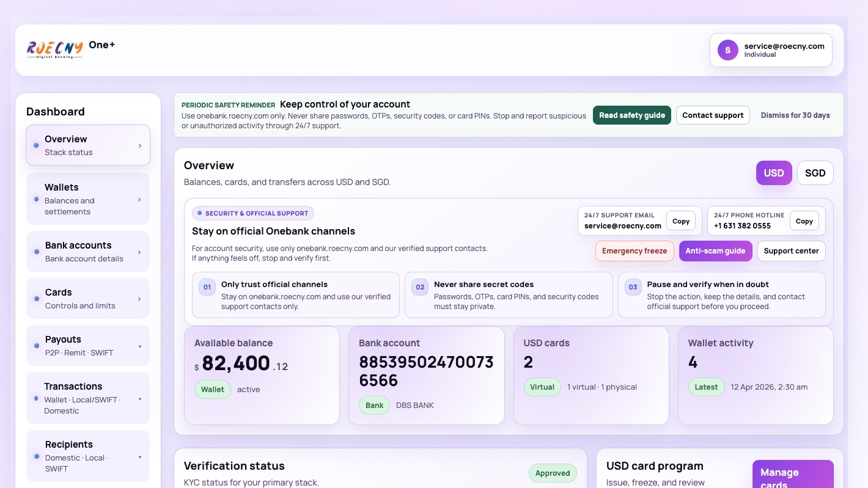
Task: Switch currency to USD
Action: tap(773, 173)
